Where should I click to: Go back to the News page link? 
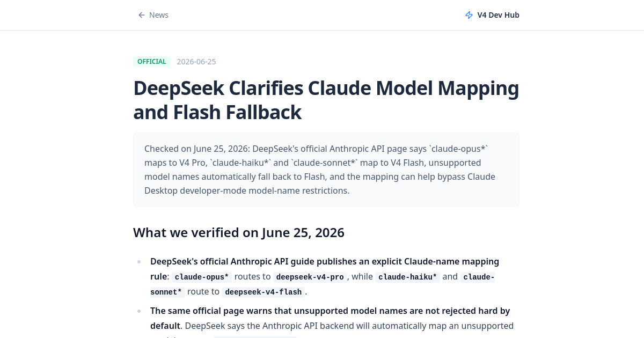point(153,15)
